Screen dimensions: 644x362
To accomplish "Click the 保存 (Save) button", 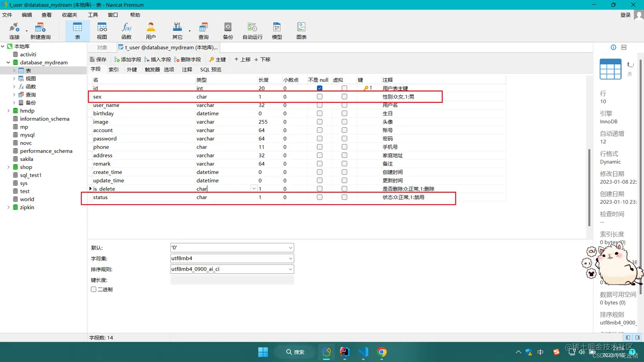I will (98, 60).
